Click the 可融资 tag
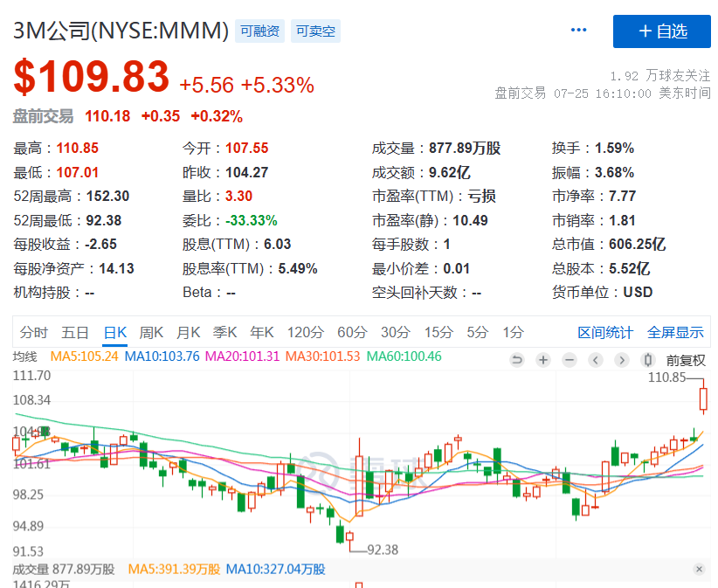This screenshot has width=718, height=588. coord(259,31)
